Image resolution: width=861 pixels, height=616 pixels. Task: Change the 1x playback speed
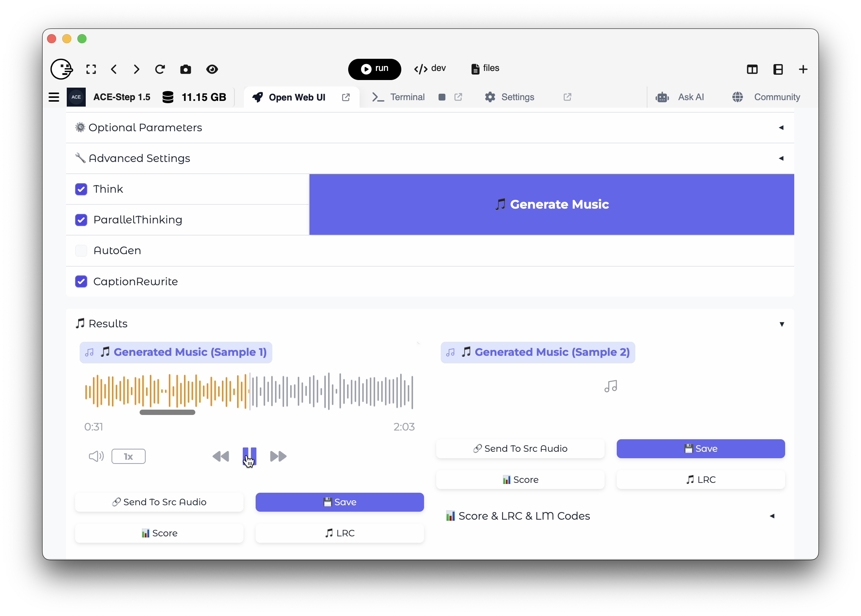pos(129,456)
